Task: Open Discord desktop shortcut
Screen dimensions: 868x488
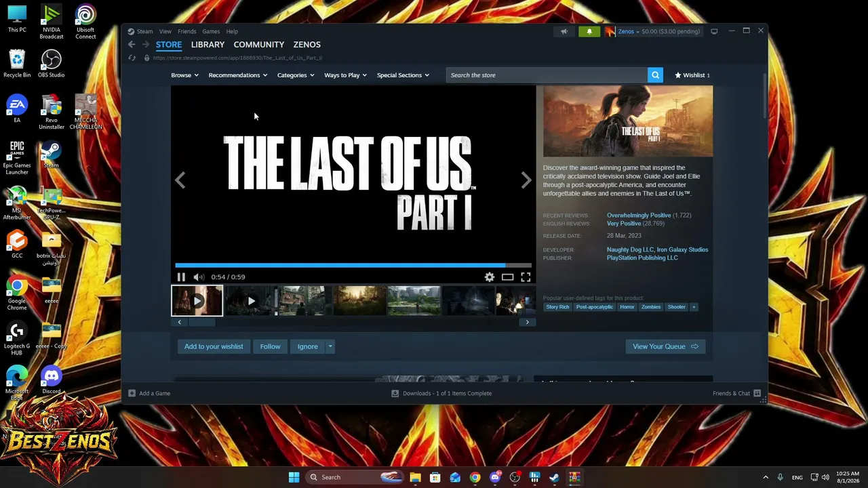Action: point(51,380)
